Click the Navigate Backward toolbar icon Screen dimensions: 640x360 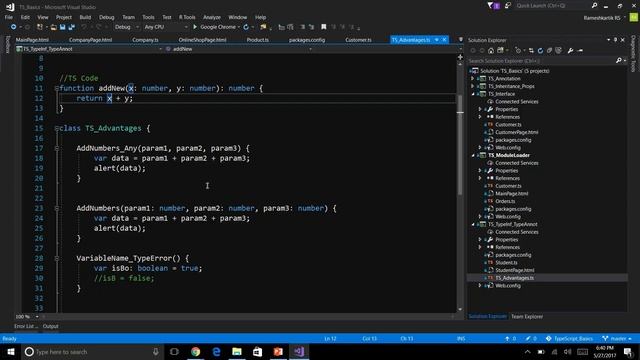tap(13, 27)
